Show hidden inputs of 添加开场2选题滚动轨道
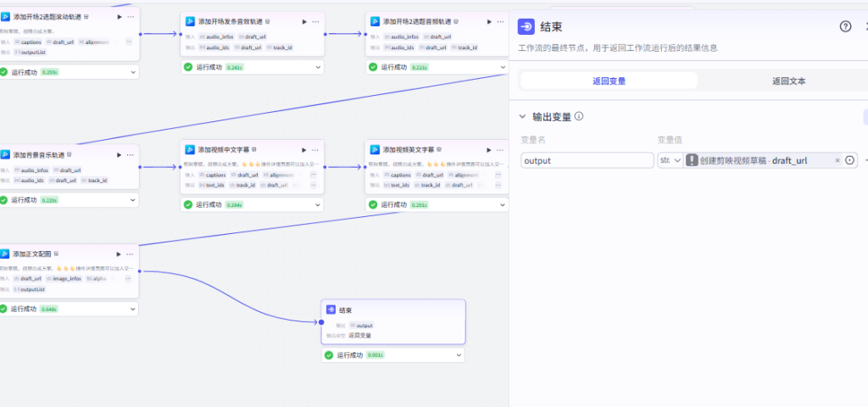The width and height of the screenshot is (868, 407). tap(129, 42)
